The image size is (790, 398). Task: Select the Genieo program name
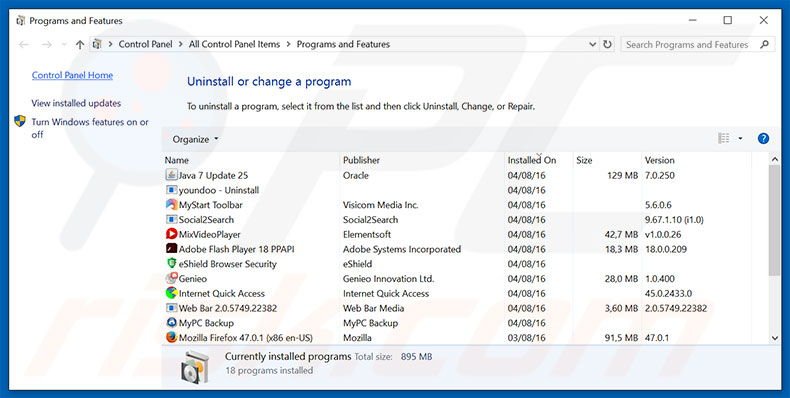coord(193,279)
